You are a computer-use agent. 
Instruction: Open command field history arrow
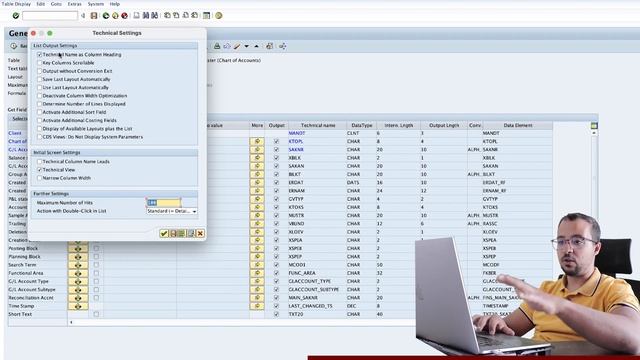tap(83, 16)
